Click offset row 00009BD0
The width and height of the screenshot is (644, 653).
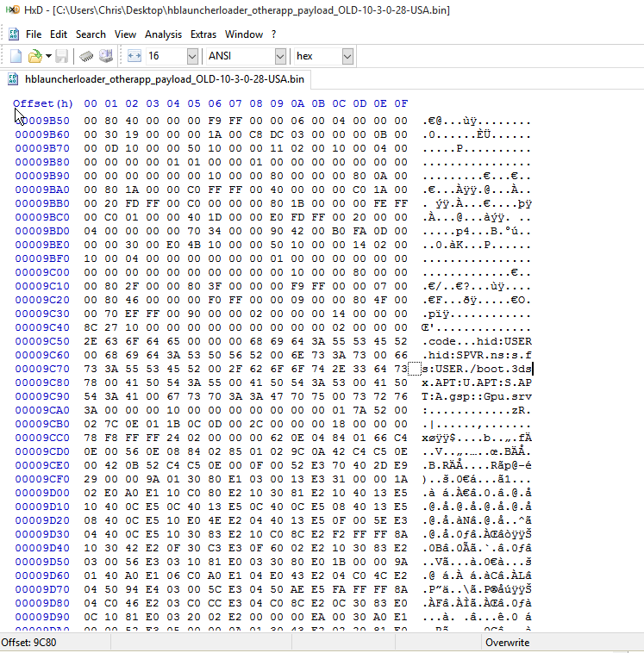pos(42,231)
